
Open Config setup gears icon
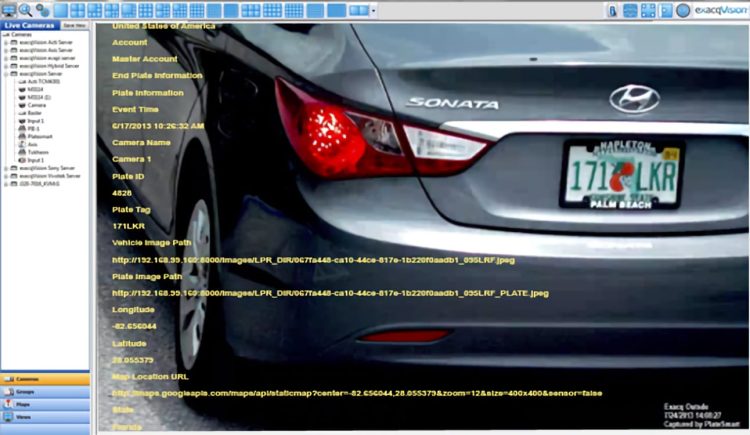pyautogui.click(x=43, y=10)
